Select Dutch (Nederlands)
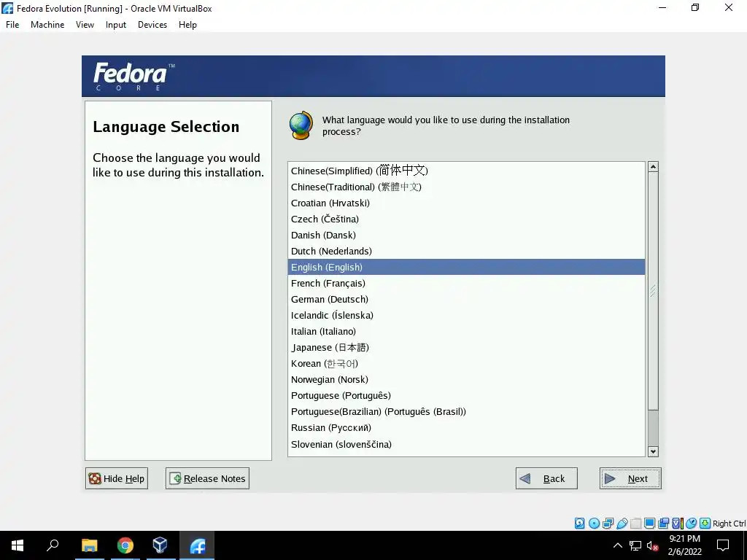The height and width of the screenshot is (560, 747). click(466, 251)
